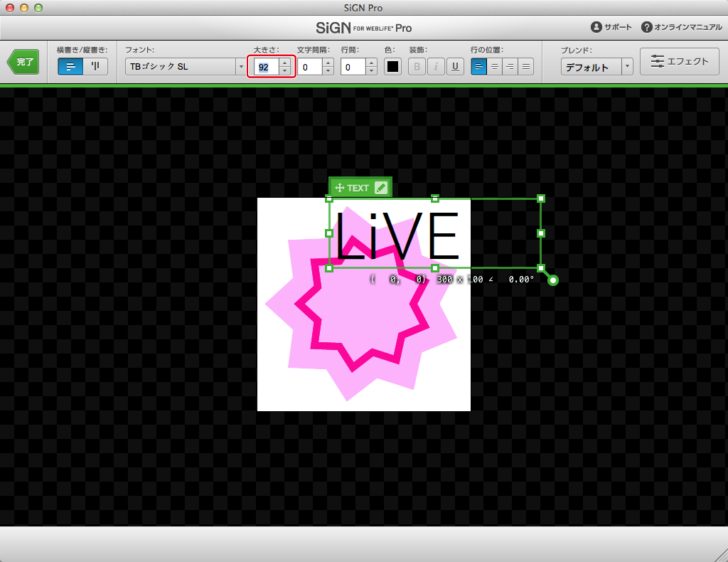Open the オンラインマニュアル online manual link
728x562 pixels.
coord(682,27)
